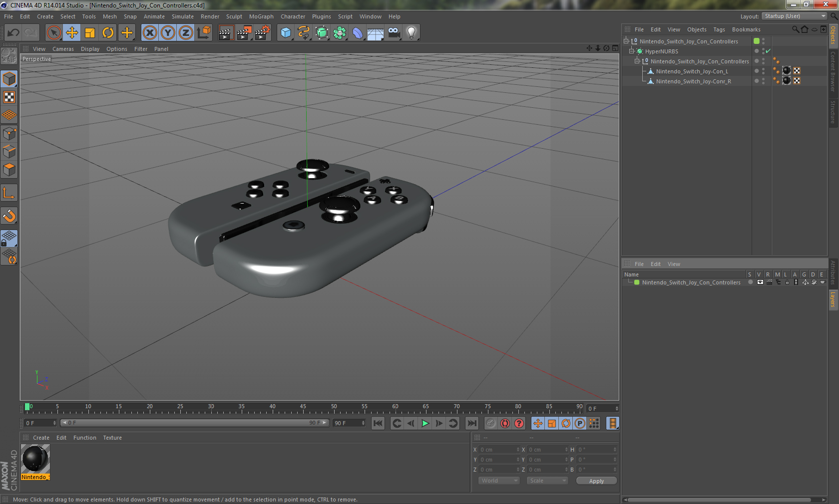The image size is (839, 504).
Task: Open the HyperNURBS generator group
Action: click(322, 33)
